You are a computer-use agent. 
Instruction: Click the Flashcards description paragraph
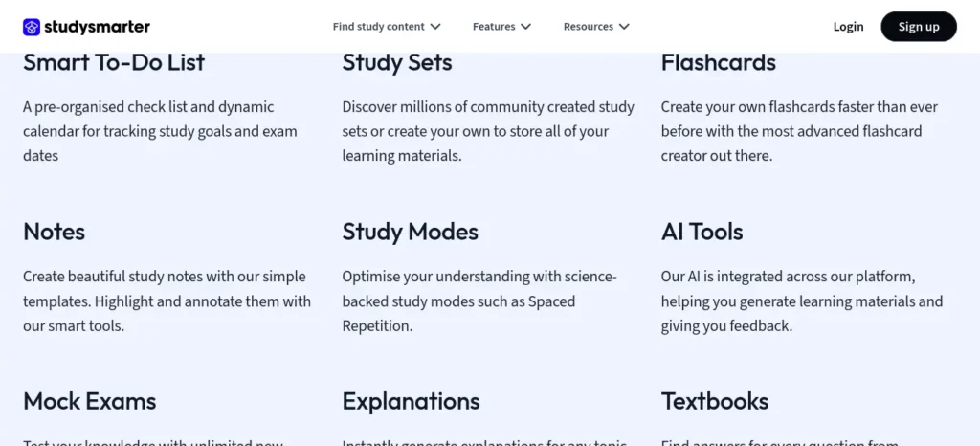[799, 132]
